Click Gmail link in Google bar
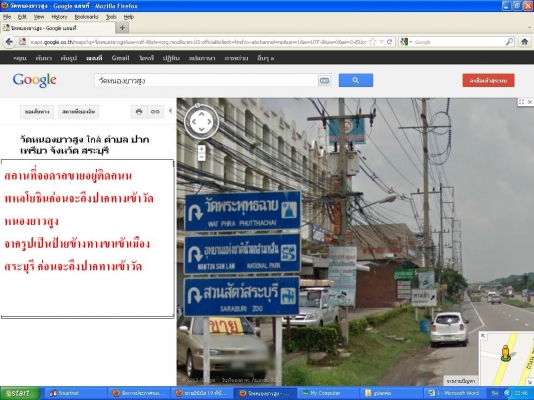This screenshot has height=400, width=534. click(121, 58)
